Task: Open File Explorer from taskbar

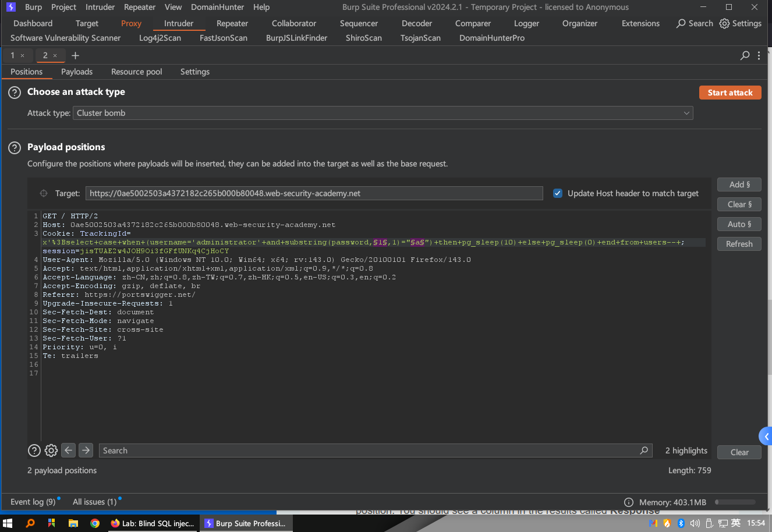Action: point(73,523)
